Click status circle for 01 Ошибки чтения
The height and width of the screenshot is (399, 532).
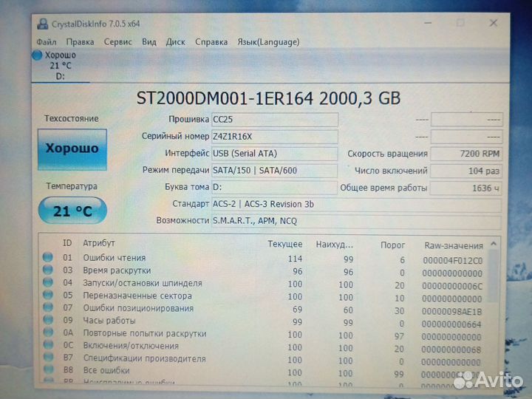click(x=48, y=257)
